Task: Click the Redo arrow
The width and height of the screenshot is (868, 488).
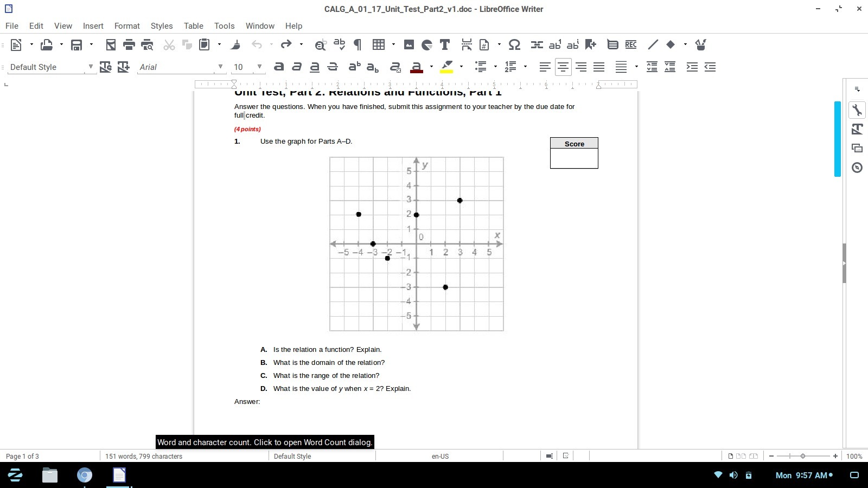Action: (286, 45)
